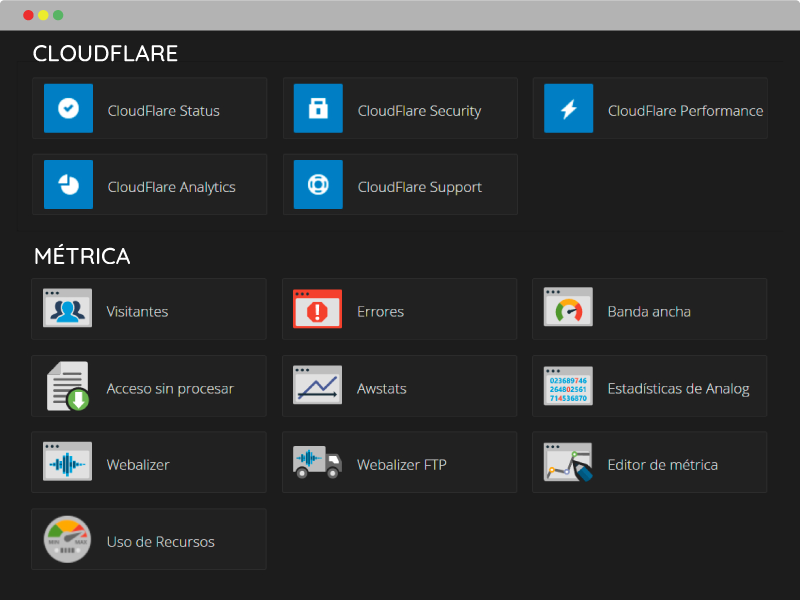Open the Editor de métrica pen icon
The image size is (800, 600).
[x=568, y=462]
